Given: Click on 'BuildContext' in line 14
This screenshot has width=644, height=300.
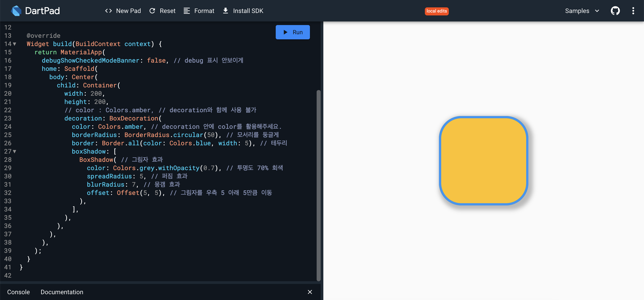Looking at the screenshot, I should pyautogui.click(x=98, y=44).
